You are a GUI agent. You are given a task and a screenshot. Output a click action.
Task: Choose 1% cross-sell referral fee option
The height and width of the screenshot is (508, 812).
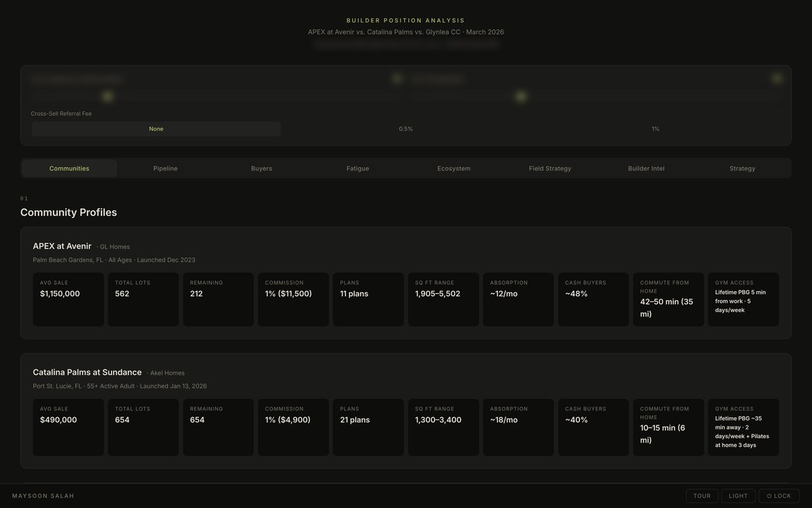[x=656, y=129]
